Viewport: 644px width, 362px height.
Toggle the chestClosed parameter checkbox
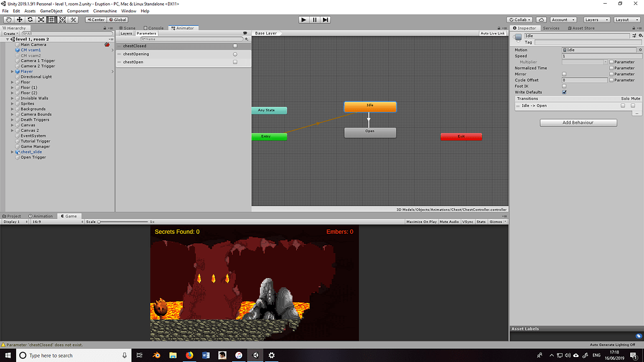(235, 45)
